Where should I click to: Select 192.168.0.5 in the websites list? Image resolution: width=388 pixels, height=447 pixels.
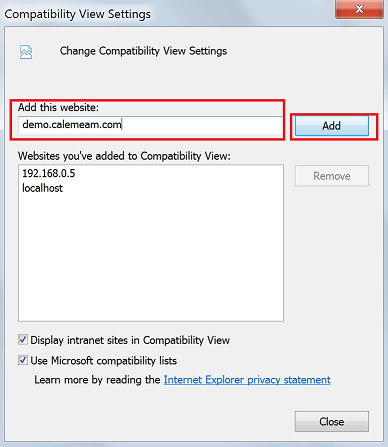click(x=49, y=173)
